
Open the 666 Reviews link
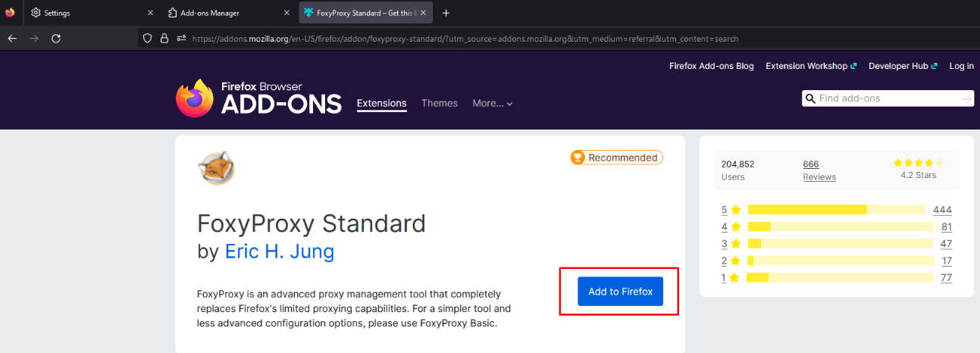[x=819, y=170]
